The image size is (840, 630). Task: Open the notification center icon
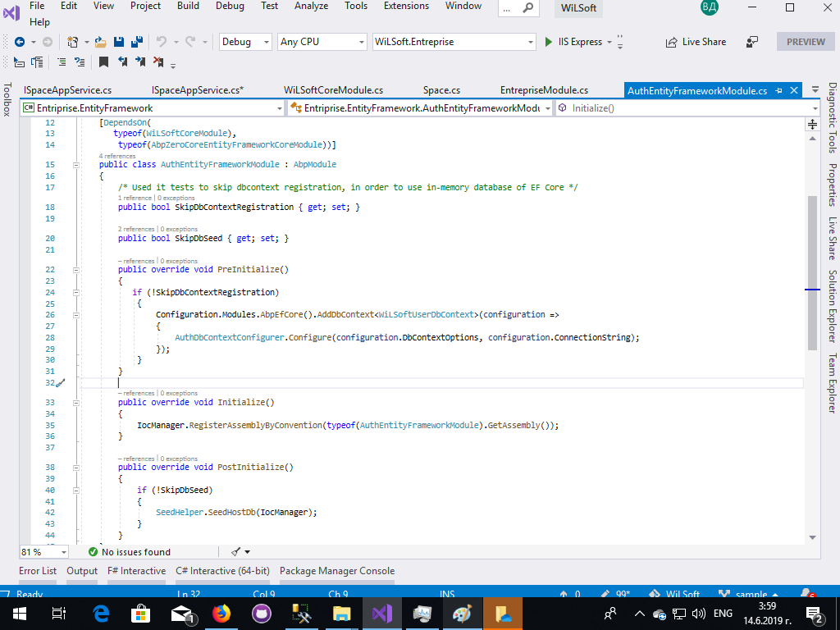813,614
